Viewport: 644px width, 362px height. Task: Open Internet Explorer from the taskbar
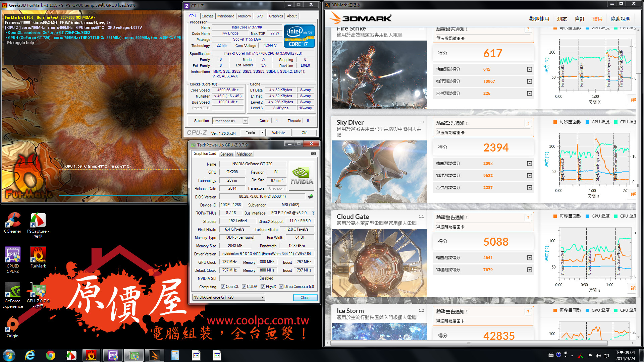click(x=30, y=355)
